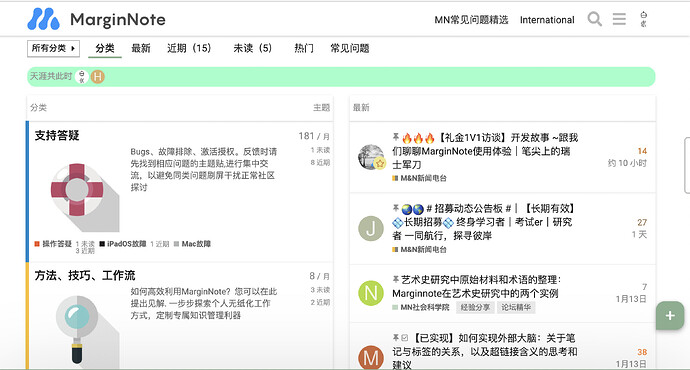690x370 pixels.
Task: Click the 约 10 小时 activity time
Action: coord(627,163)
